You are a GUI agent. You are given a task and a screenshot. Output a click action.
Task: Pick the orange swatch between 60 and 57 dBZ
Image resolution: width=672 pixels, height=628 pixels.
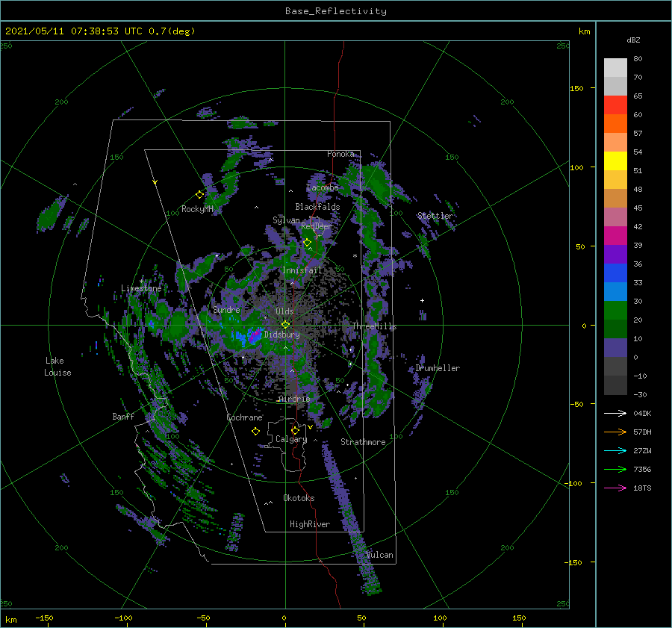(x=615, y=124)
